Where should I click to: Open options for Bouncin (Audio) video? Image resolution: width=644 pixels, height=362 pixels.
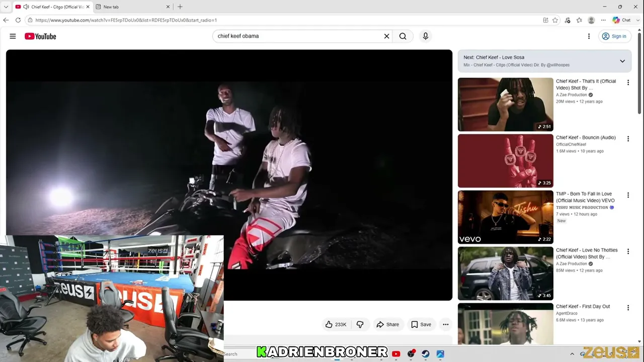coord(628,139)
